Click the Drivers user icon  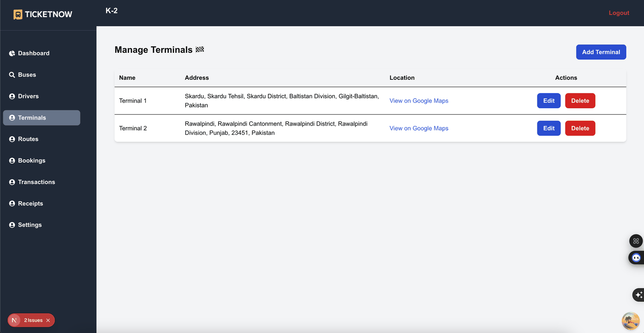click(x=12, y=96)
